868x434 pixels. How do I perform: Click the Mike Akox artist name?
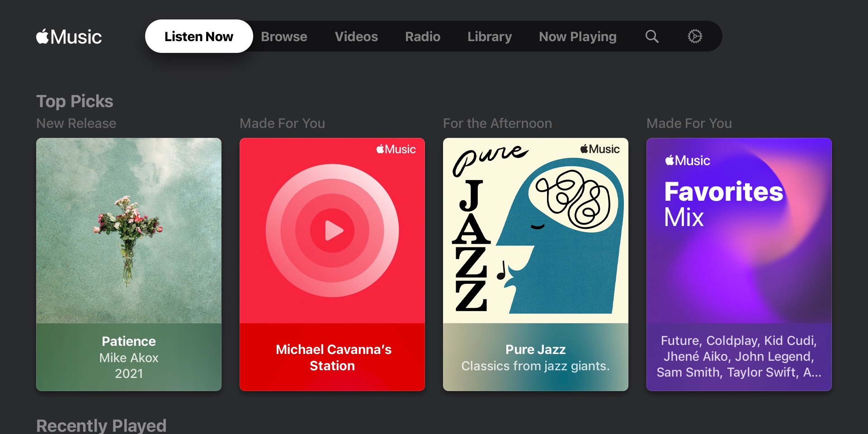(x=129, y=358)
